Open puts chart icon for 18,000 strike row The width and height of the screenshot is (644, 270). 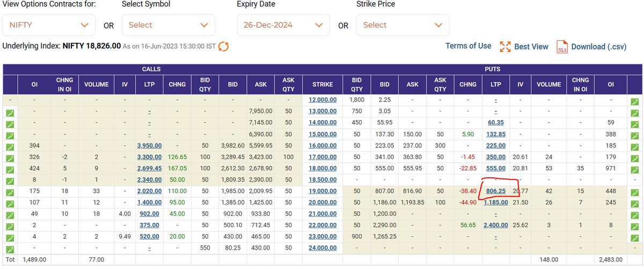(x=635, y=169)
